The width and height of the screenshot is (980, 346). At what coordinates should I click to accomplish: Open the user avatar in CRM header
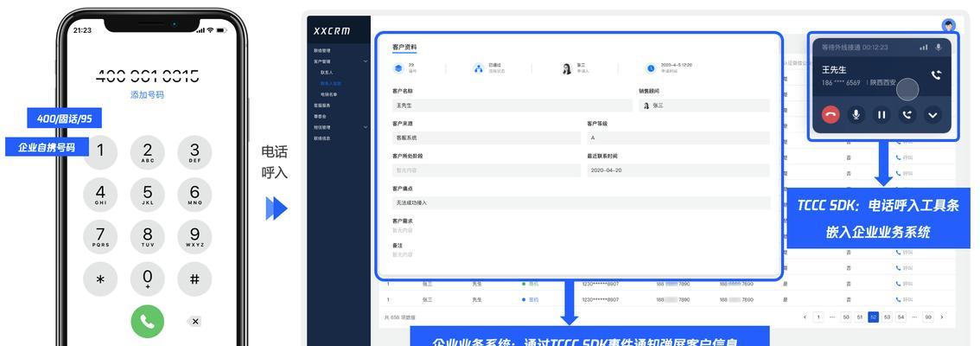coord(949,26)
